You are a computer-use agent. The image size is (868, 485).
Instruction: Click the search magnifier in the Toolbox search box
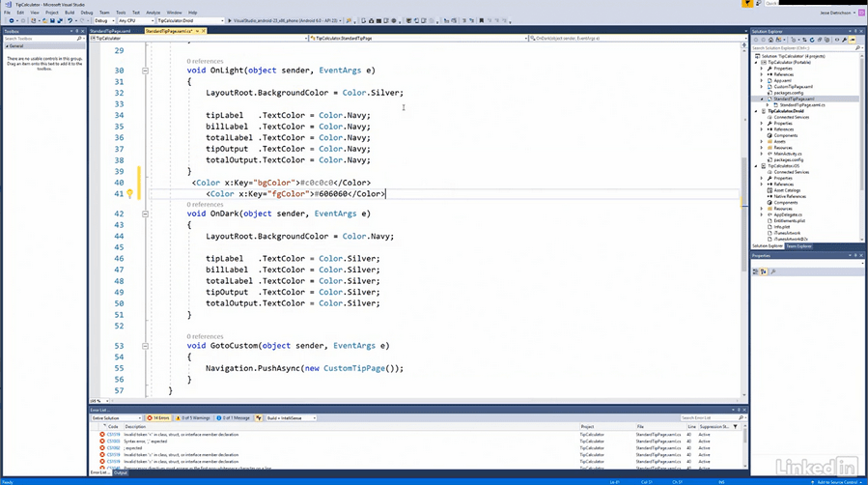tap(79, 39)
